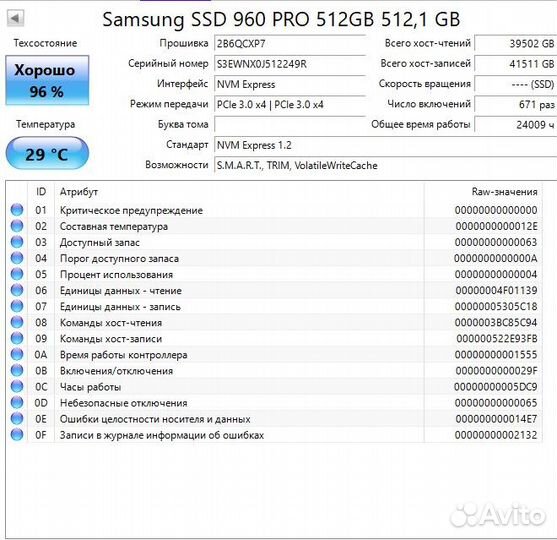Click the status icon for attribute 04
Screen dimensions: 557x540
click(17, 258)
